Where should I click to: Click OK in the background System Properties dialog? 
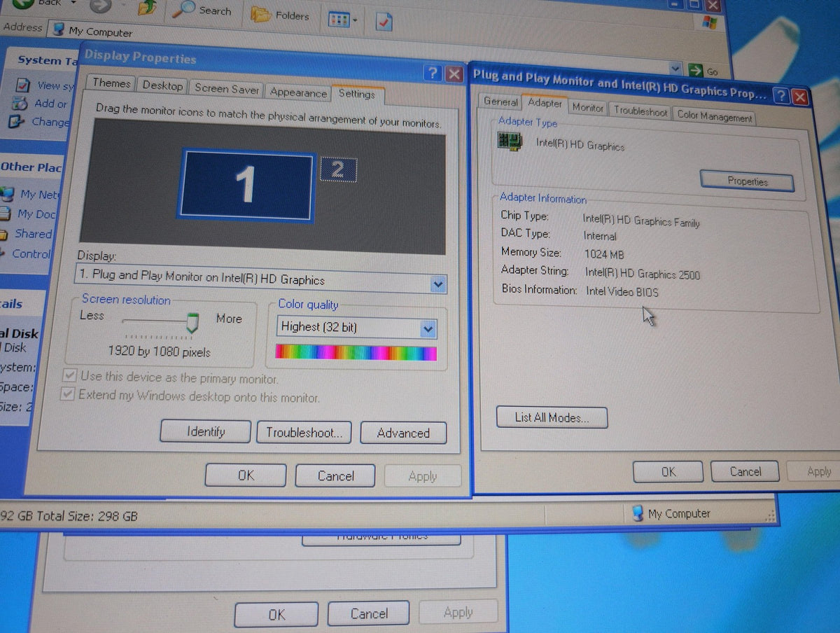click(x=276, y=614)
